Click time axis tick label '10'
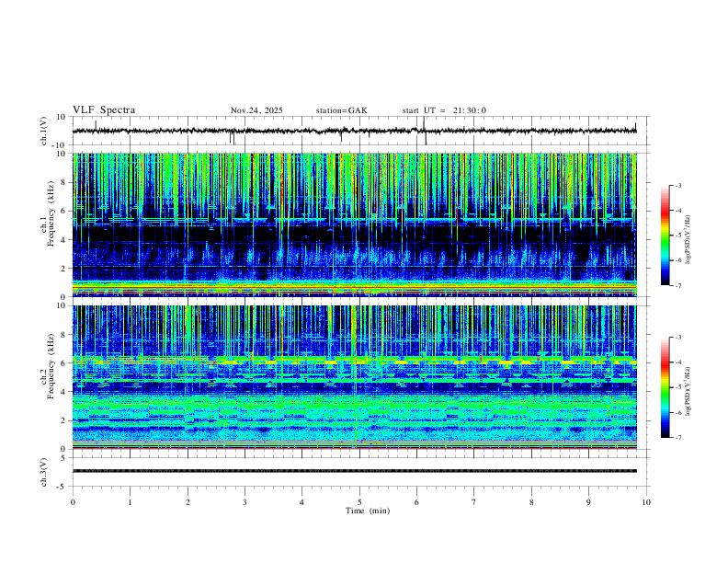Viewport: 728px width, 563px height. coord(646,502)
